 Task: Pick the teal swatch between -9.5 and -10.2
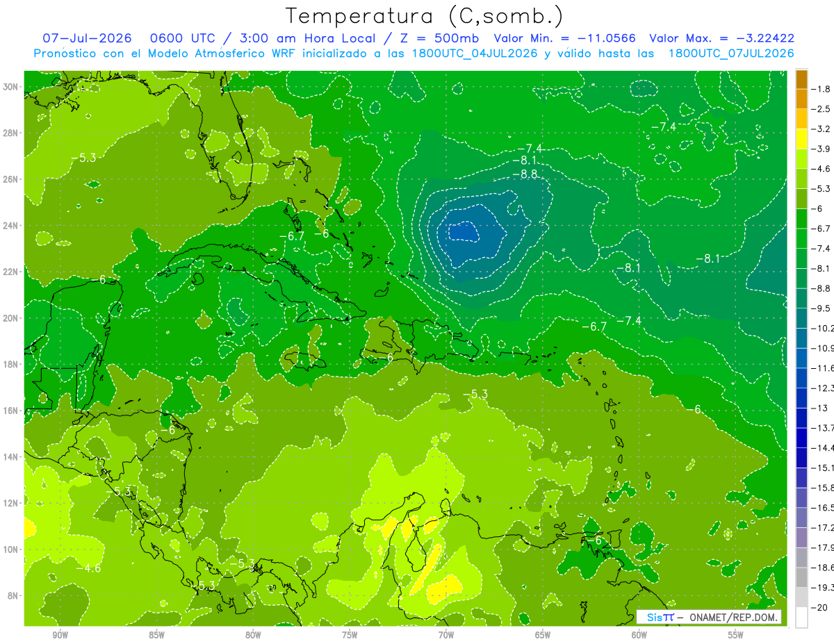(801, 318)
